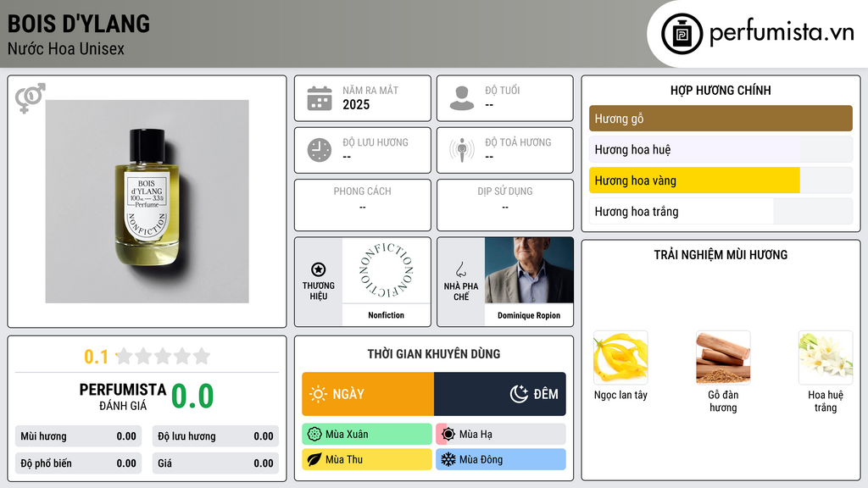Click the orange 0.1 user rating value

point(96,357)
